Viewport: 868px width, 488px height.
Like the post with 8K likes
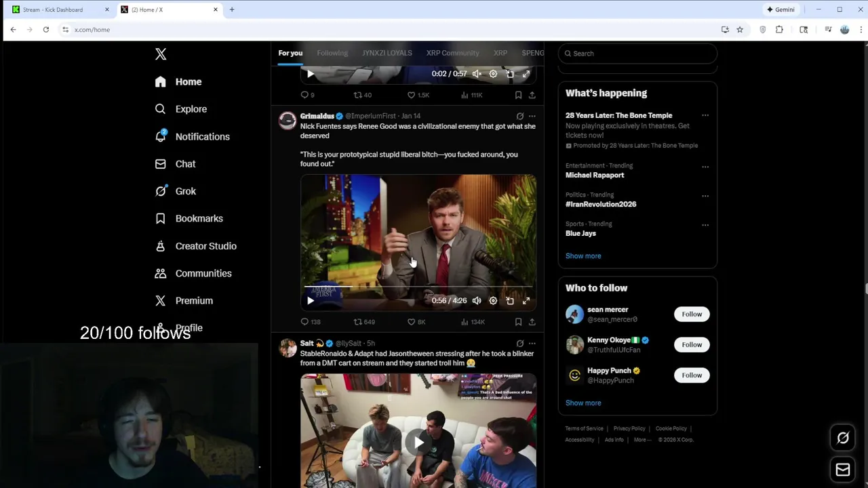click(416, 322)
